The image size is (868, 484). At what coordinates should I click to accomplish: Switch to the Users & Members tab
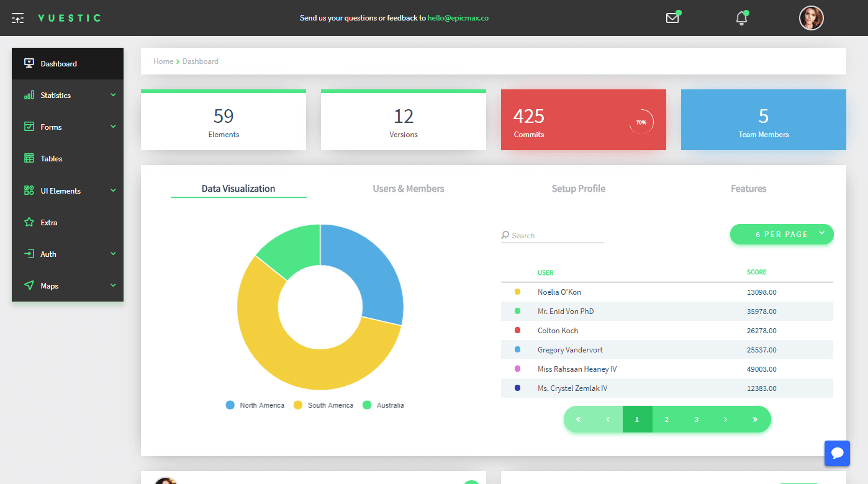coord(408,188)
